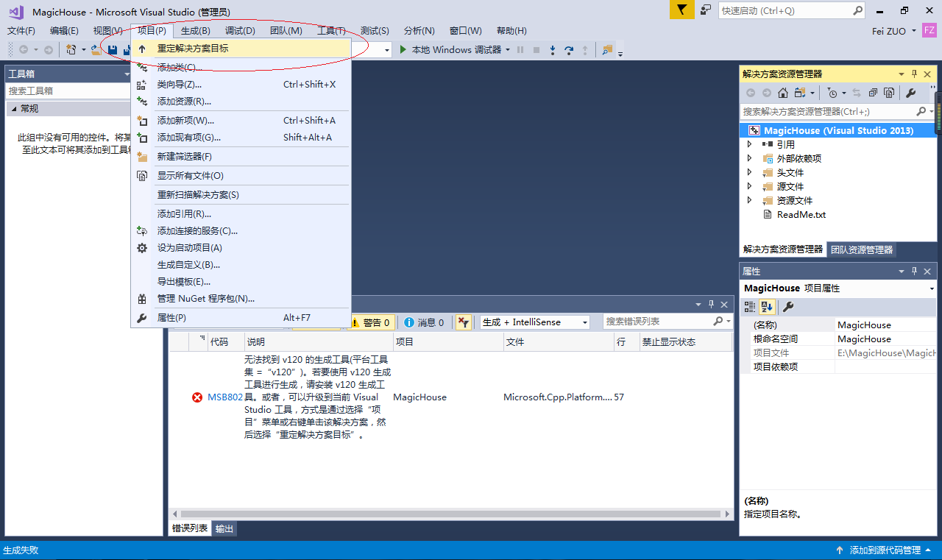This screenshot has height=560, width=942.
Task: Open 生成 + IntelliSense dropdown
Action: point(535,322)
